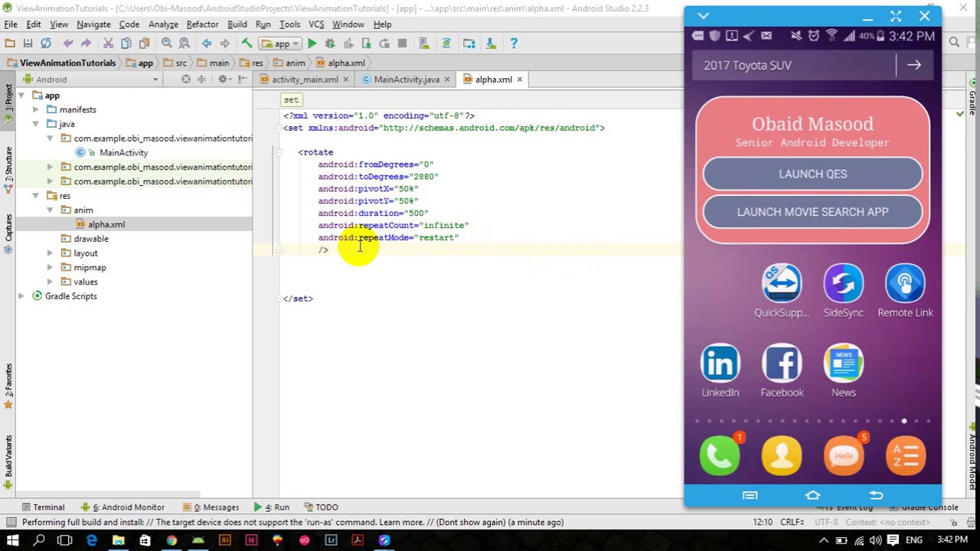Close the alpha.xml editor tab
This screenshot has width=980, height=551.
519,80
